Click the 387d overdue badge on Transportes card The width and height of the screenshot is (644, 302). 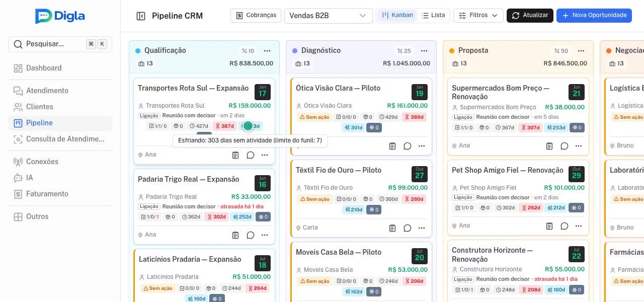[x=224, y=126]
